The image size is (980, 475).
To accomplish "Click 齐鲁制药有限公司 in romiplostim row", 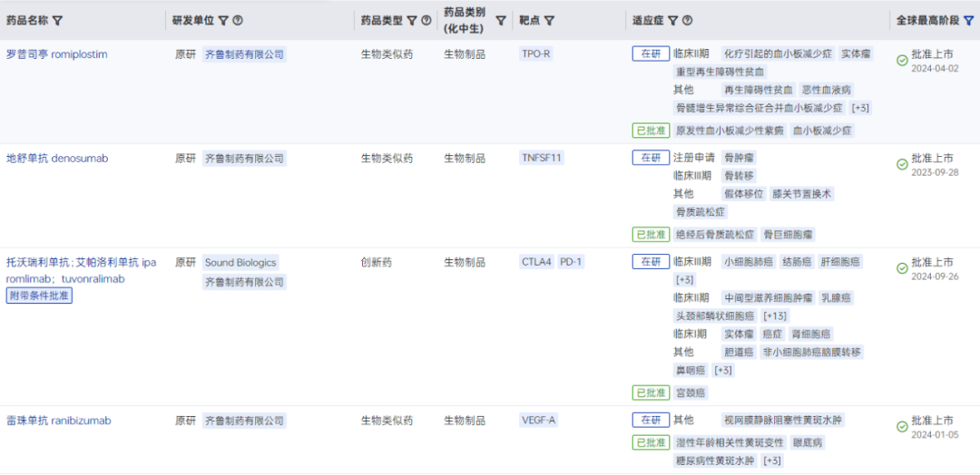I will (x=244, y=54).
